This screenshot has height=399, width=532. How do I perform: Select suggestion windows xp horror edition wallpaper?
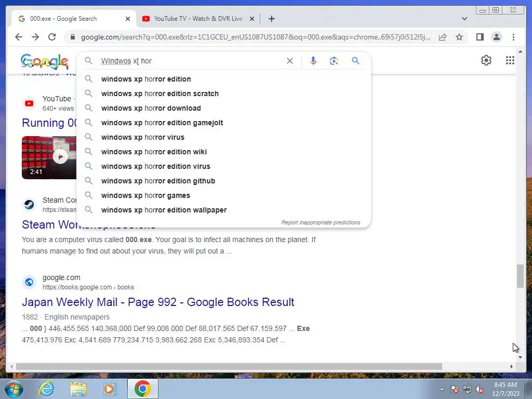coord(223,210)
